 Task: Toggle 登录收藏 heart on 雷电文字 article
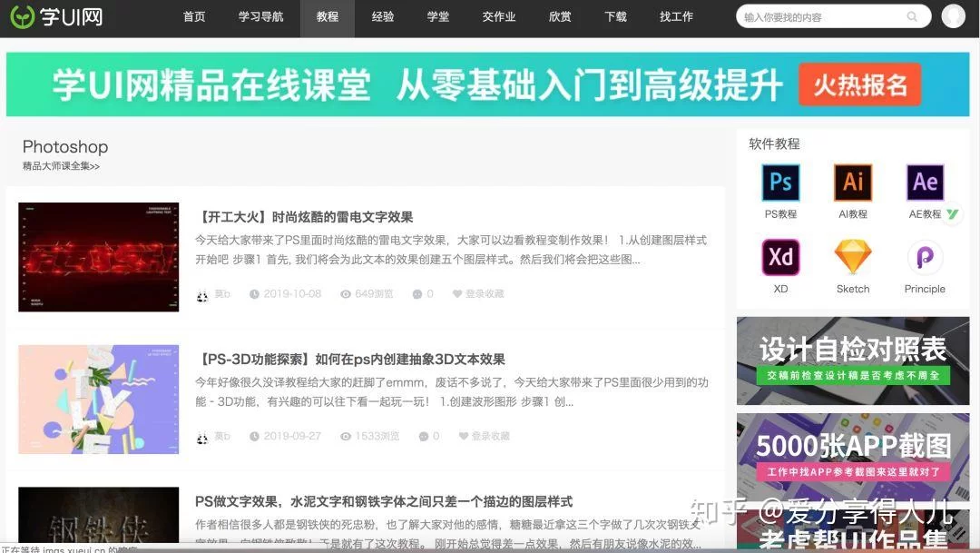click(x=457, y=294)
